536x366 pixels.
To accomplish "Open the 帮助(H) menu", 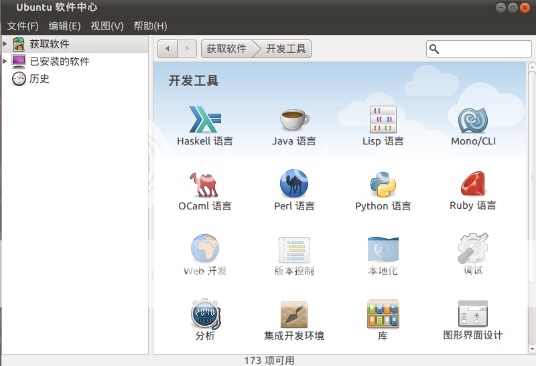I will point(150,26).
